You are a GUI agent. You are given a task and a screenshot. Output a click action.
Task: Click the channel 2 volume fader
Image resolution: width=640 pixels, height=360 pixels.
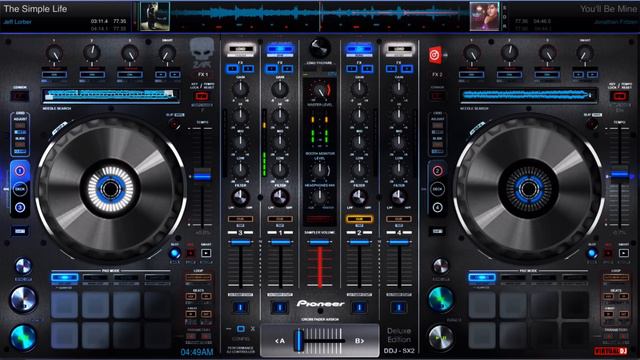coord(359,242)
